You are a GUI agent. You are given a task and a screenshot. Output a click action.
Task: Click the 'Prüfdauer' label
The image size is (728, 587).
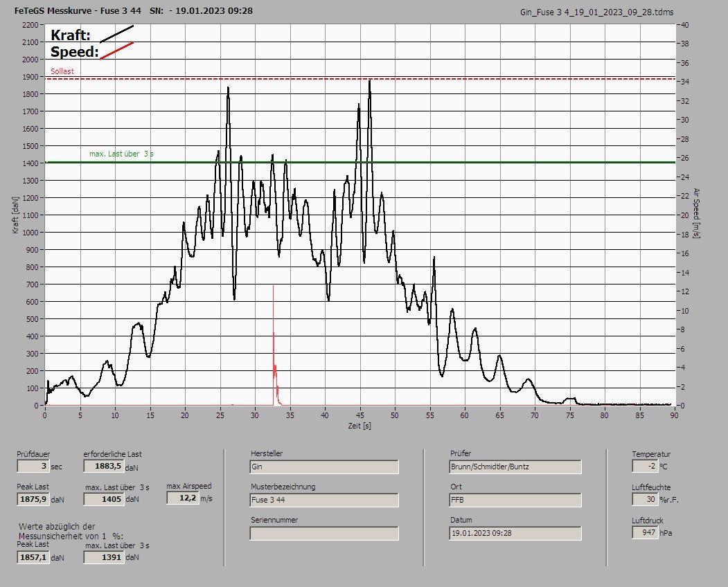point(33,454)
